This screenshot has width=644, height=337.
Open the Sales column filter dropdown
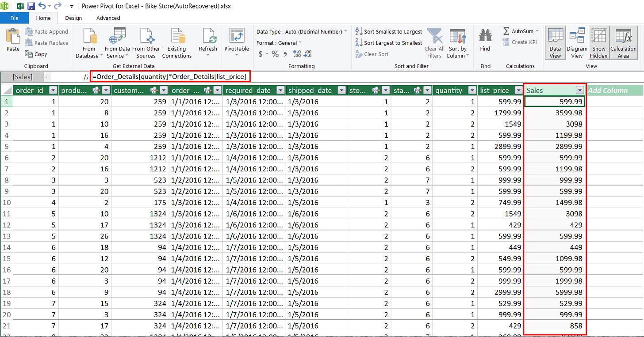(x=579, y=91)
